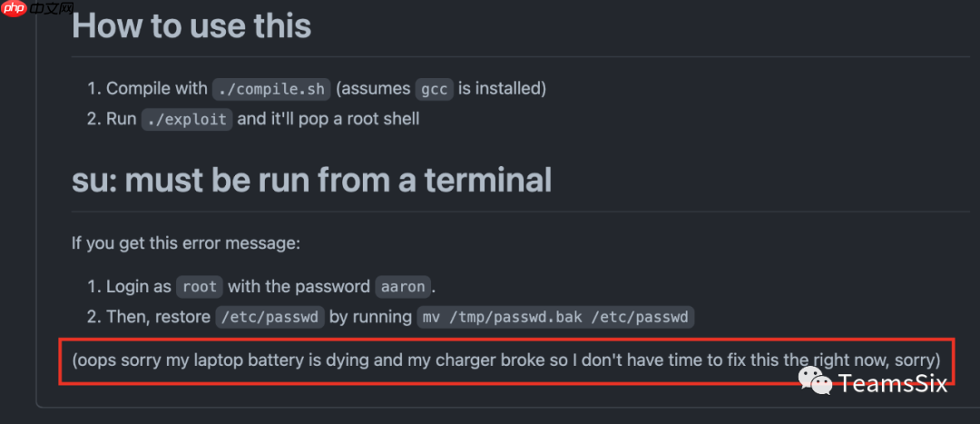Select the ./exploit inline code

187,119
